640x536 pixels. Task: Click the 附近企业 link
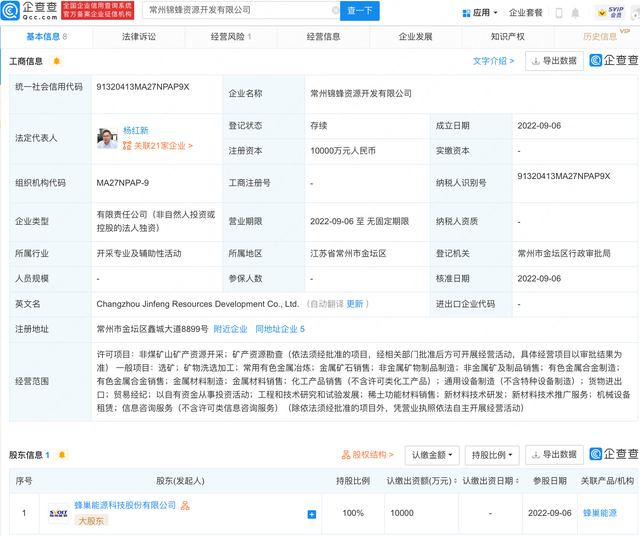click(231, 329)
